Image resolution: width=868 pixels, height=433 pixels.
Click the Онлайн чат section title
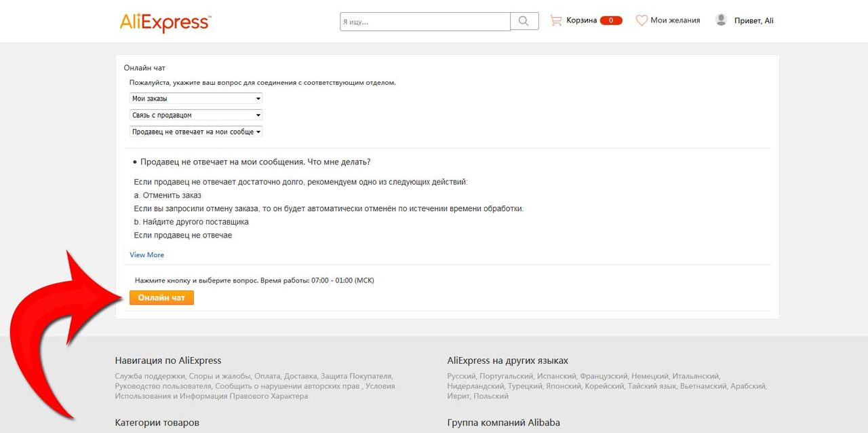(x=144, y=68)
